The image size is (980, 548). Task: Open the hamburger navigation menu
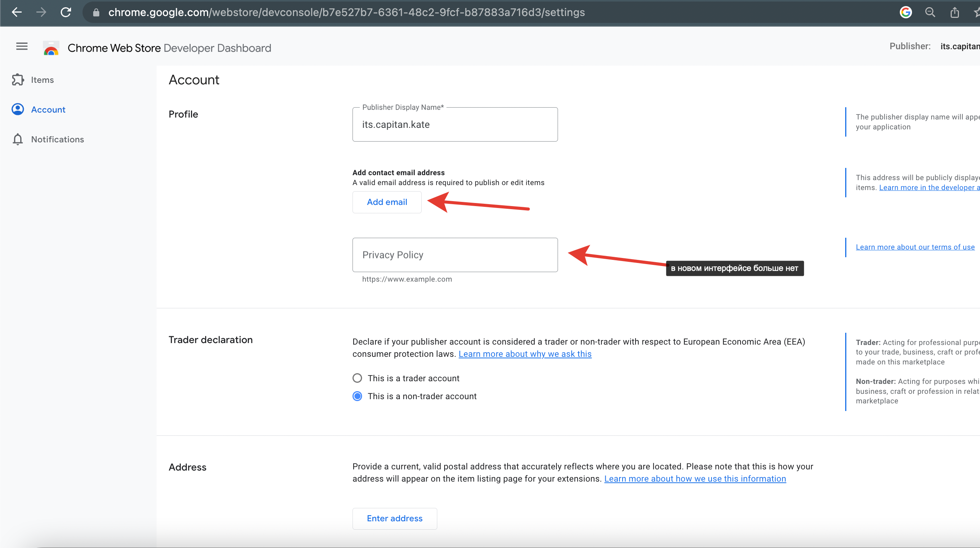[x=22, y=47]
